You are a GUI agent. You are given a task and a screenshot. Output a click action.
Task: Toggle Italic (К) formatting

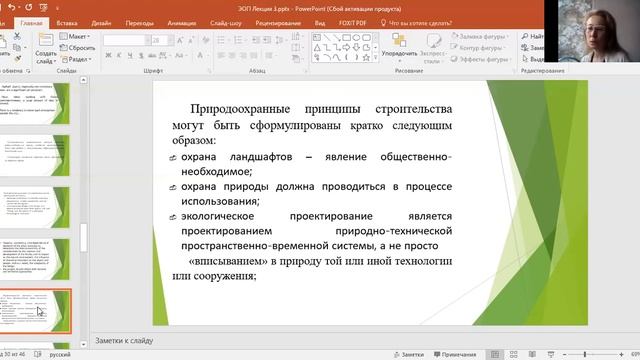coord(119,55)
